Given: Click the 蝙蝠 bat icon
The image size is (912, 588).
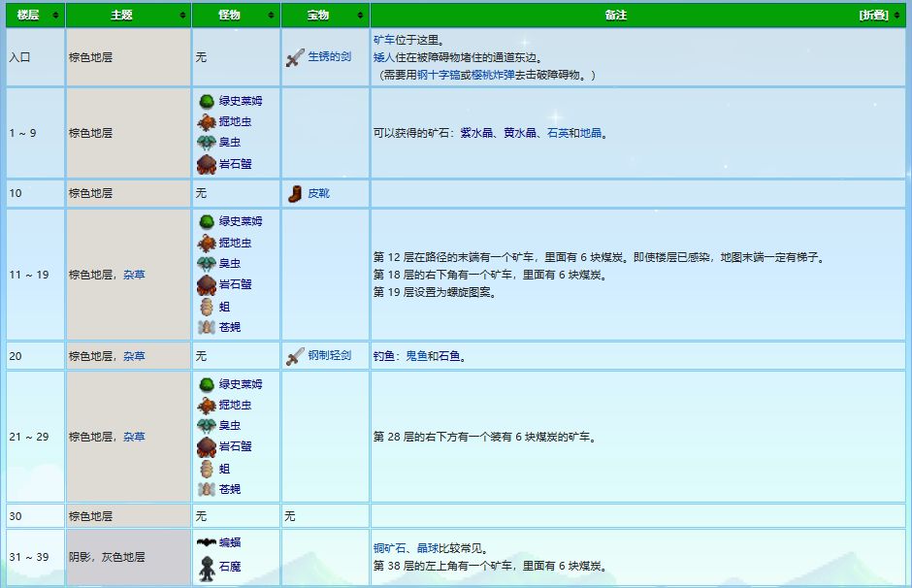Looking at the screenshot, I should [207, 542].
